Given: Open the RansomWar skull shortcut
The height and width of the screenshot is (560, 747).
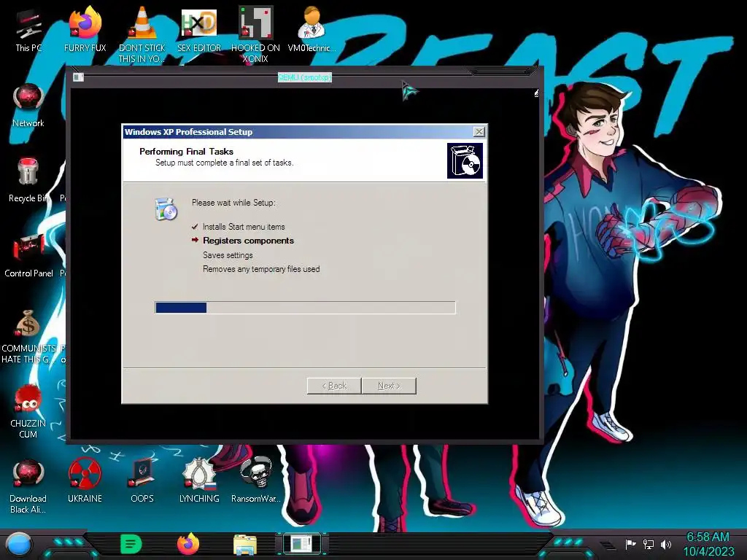Looking at the screenshot, I should click(256, 481).
